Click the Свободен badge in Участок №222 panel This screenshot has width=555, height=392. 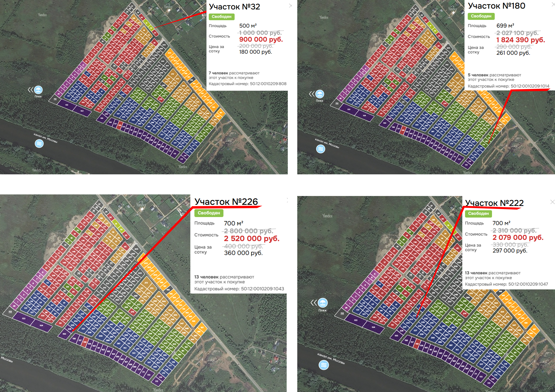pyautogui.click(x=478, y=213)
